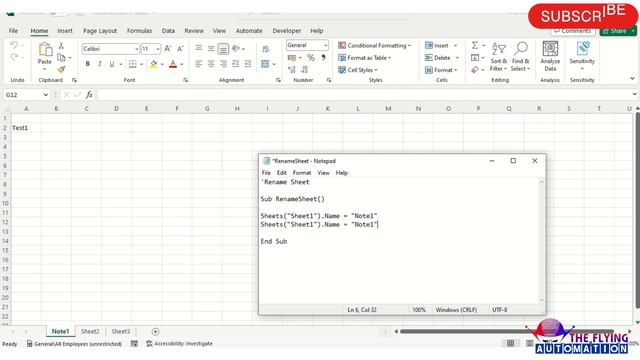Click Merge & Center icon
Image resolution: width=640 pixels, height=360 pixels.
click(x=265, y=64)
